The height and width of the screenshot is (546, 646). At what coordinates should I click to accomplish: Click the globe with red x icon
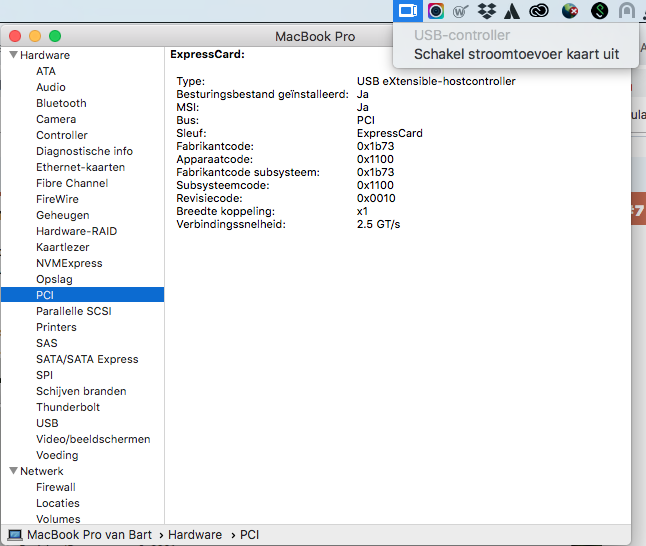tap(570, 11)
